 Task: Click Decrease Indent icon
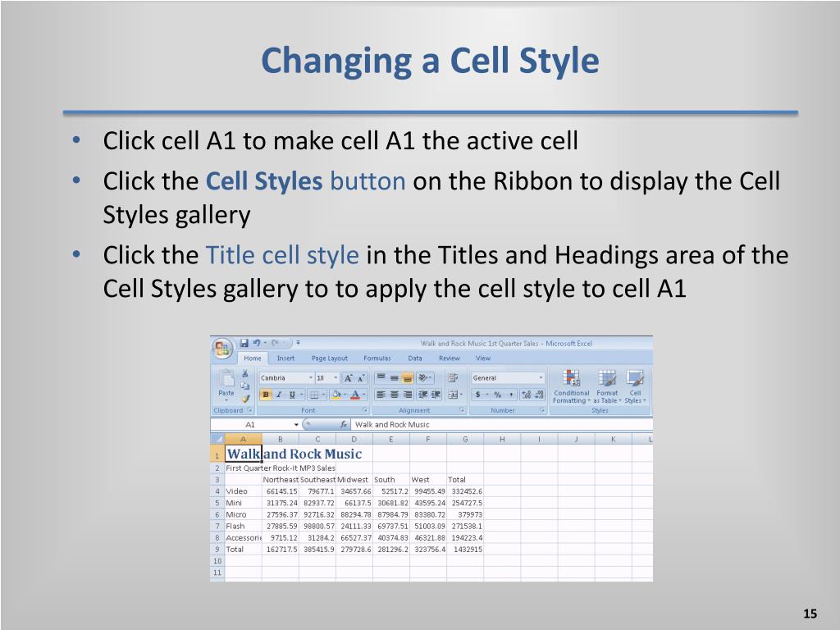422,395
